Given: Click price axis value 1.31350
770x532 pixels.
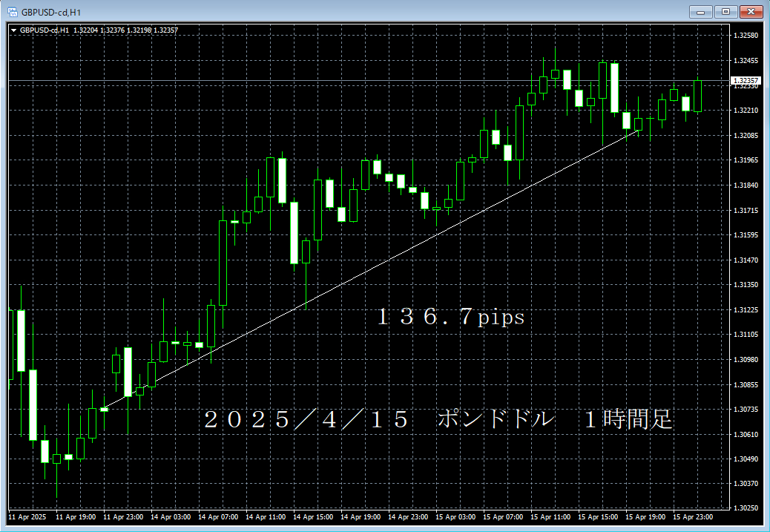Looking at the screenshot, I should pos(746,284).
